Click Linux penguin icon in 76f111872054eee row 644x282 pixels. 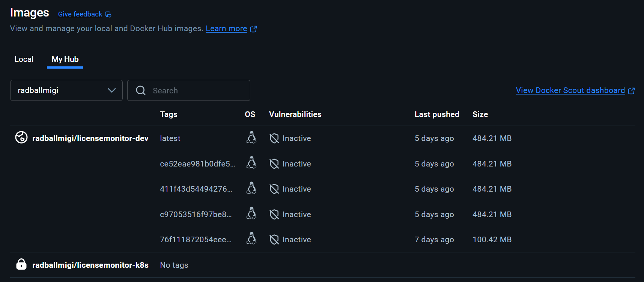point(251,238)
